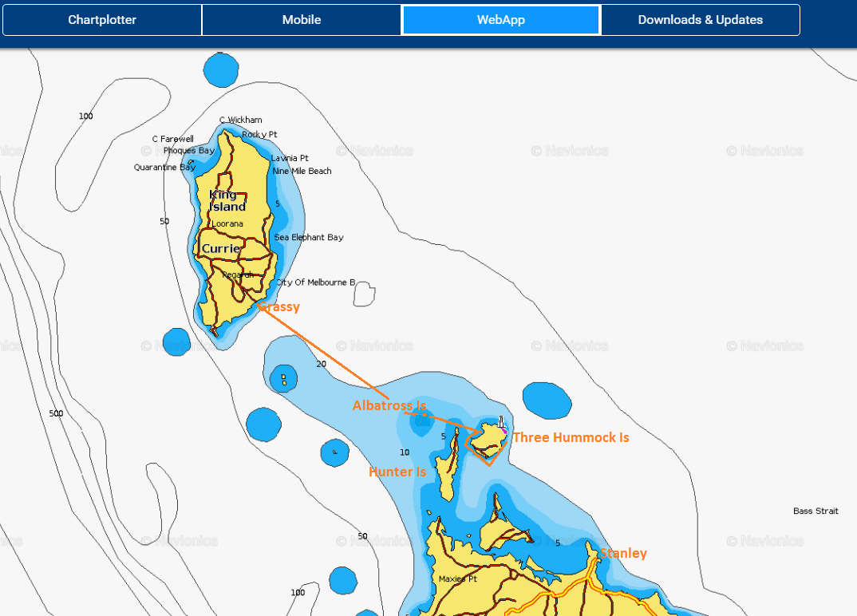Screen dimensions: 857x616
Task: Click the orange Albatross Is label
Action: point(389,406)
